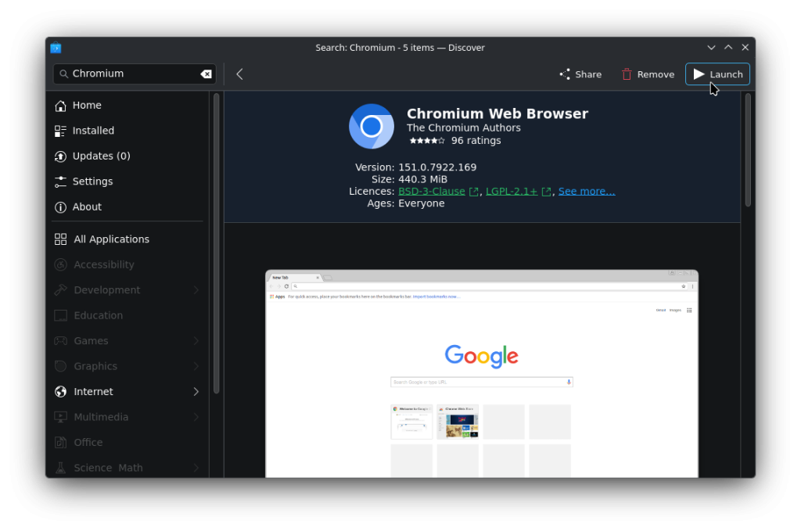
Task: Open the BSD-3-Clause licence link
Action: tap(432, 191)
